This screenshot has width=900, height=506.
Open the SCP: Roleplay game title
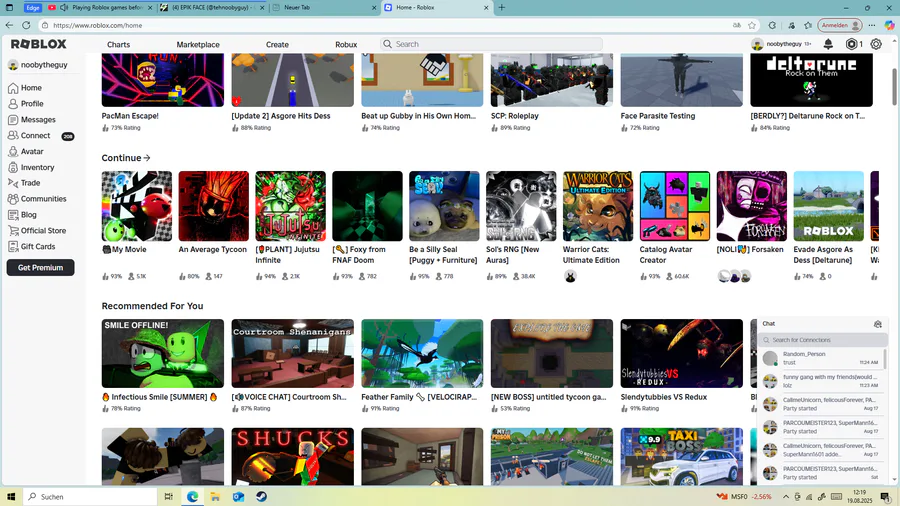click(x=514, y=116)
